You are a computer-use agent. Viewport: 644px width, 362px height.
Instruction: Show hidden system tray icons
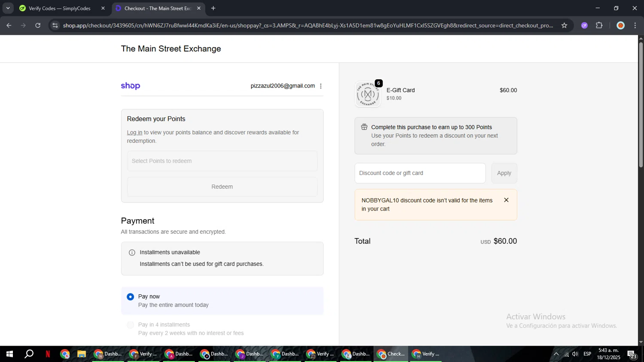(556, 354)
